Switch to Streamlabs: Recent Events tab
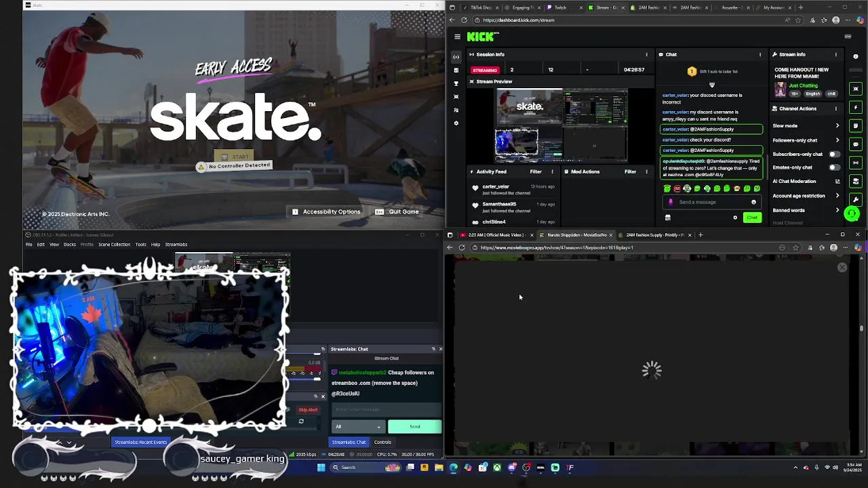The height and width of the screenshot is (488, 868). [x=140, y=442]
